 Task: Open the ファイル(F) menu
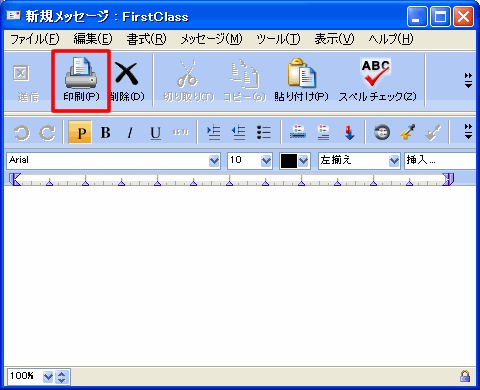pos(35,39)
